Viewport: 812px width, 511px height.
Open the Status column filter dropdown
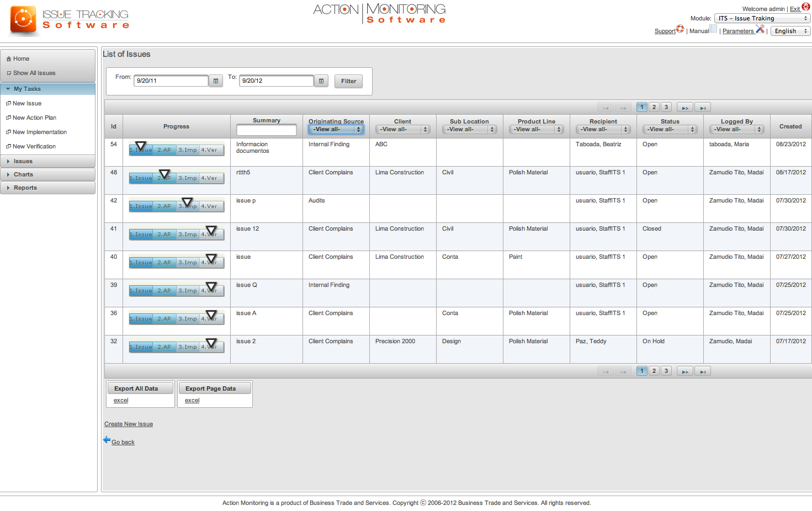[670, 129]
